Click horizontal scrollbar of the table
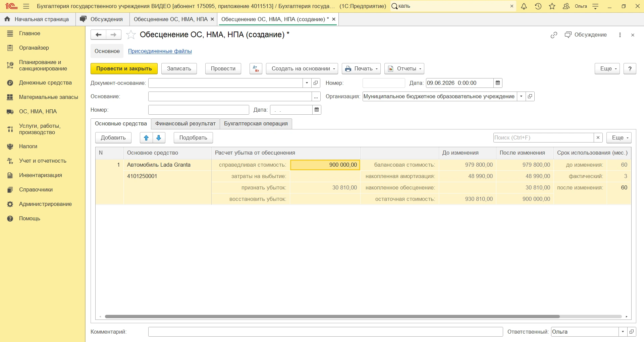Screen dimensions: 644x342 pos(332,317)
